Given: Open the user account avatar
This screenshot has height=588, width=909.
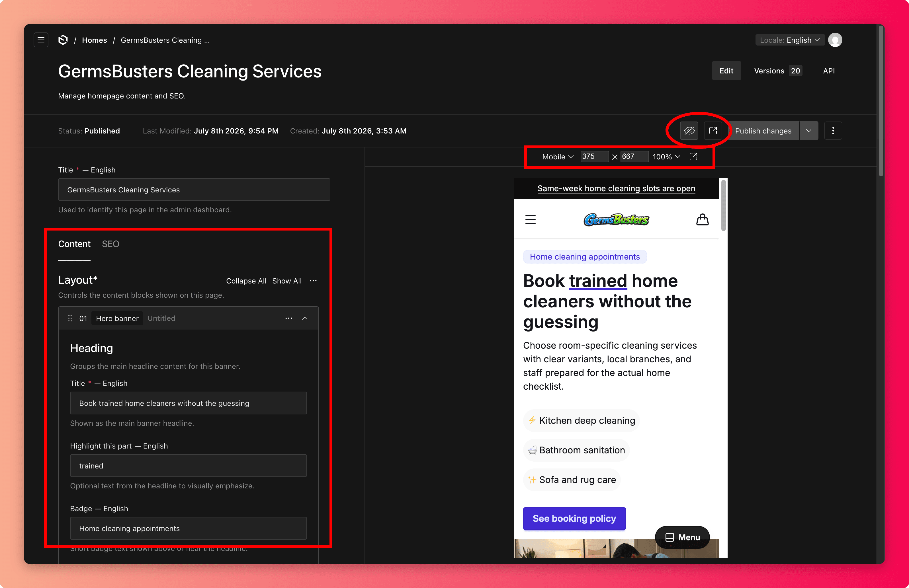Looking at the screenshot, I should pyautogui.click(x=835, y=40).
